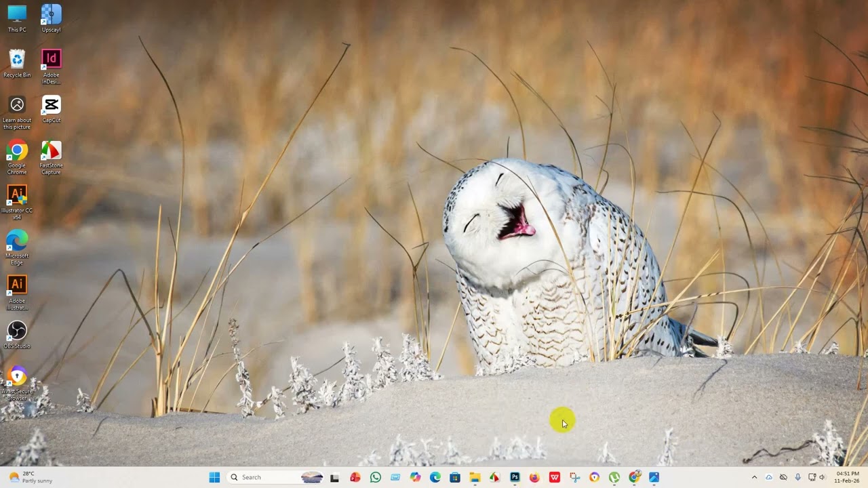
Task: Select the CapCut desktop shortcut
Action: pos(51,109)
